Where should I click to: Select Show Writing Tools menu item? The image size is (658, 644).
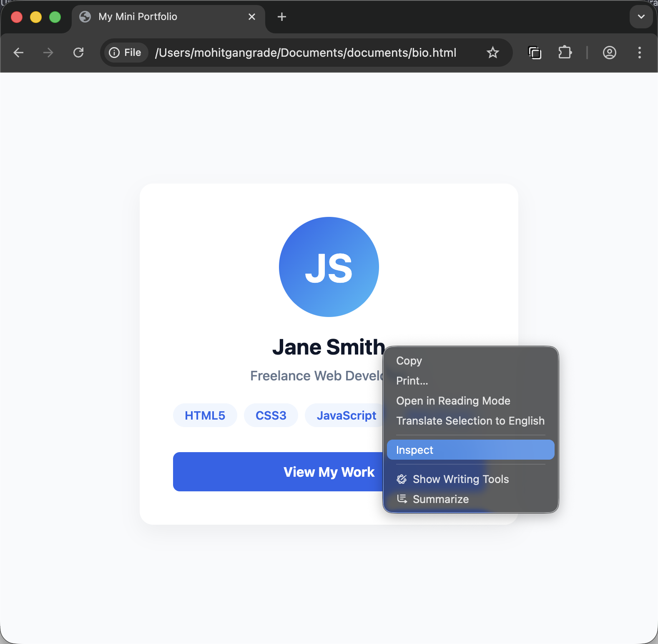(x=470, y=479)
